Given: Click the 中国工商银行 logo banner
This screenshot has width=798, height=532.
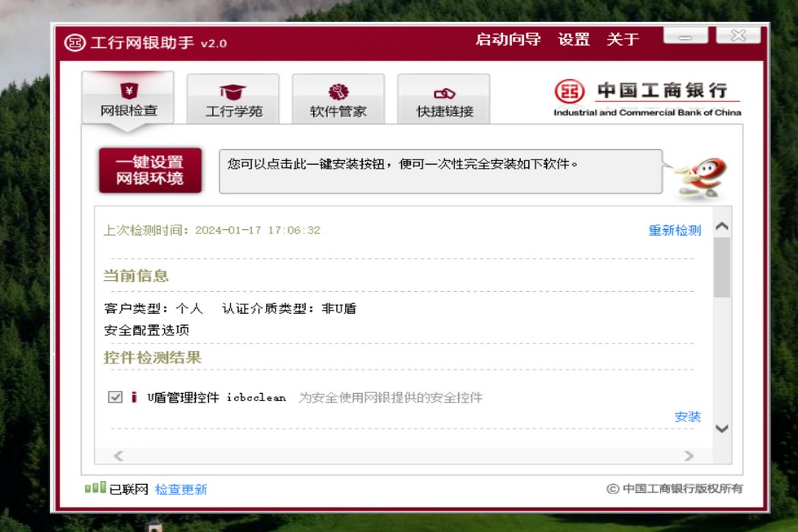Looking at the screenshot, I should click(x=647, y=98).
